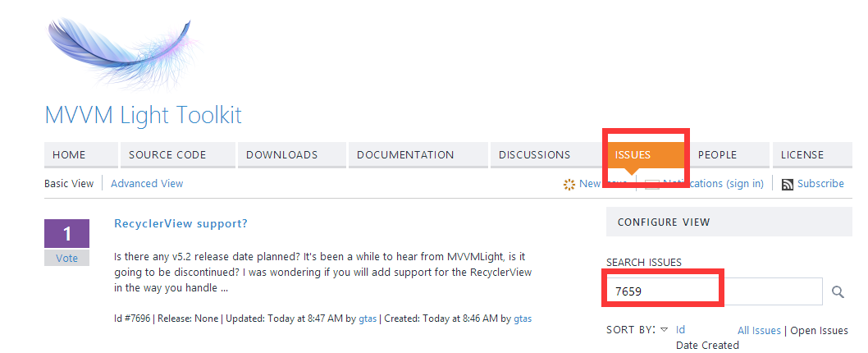The width and height of the screenshot is (868, 353).
Task: Click the Subscribe link
Action: tap(820, 183)
